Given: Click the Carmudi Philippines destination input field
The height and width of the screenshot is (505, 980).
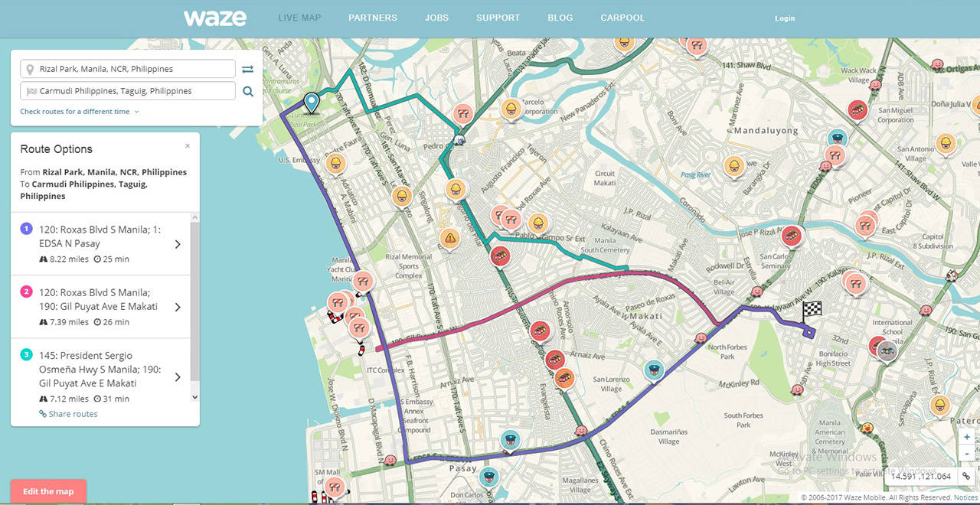Looking at the screenshot, I should [128, 91].
